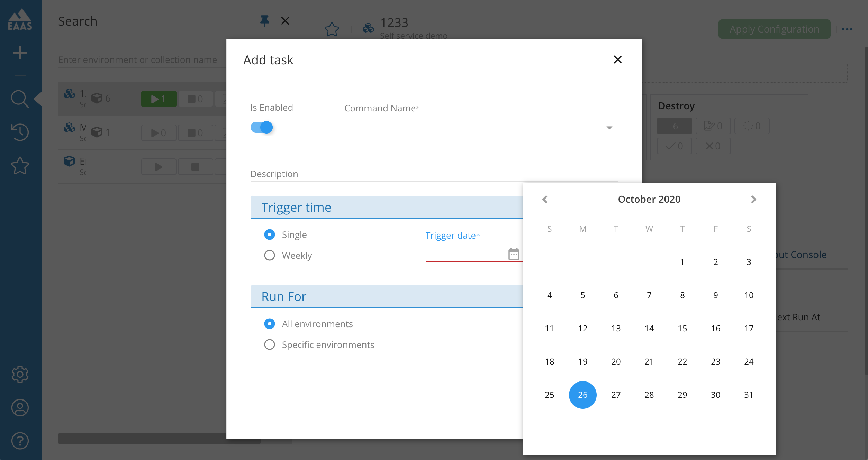Screen dimensions: 868x460
Task: Open the calendar icon in Trigger date field
Action: pos(514,254)
